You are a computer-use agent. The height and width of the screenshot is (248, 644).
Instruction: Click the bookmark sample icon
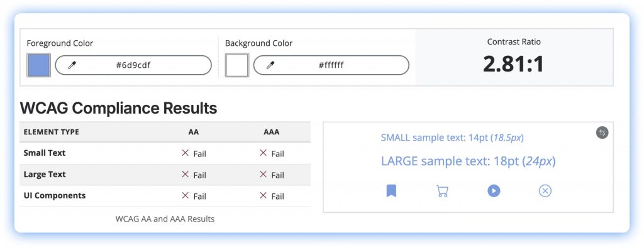391,191
